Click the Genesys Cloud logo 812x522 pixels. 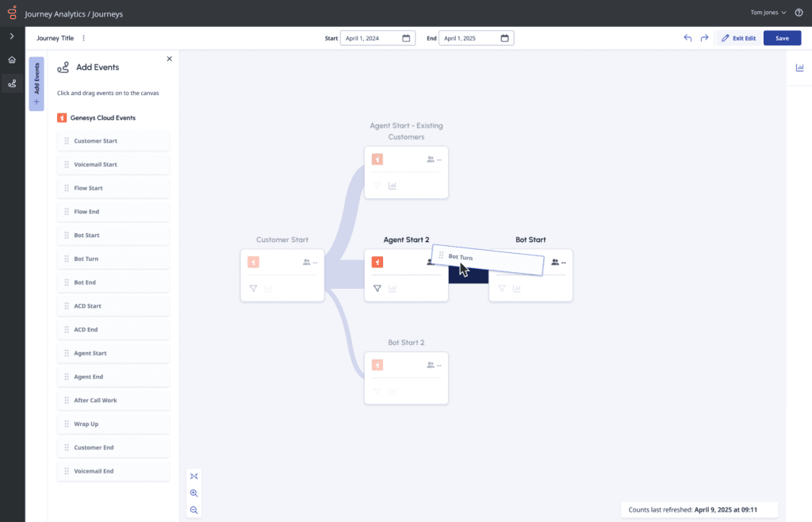(12, 13)
